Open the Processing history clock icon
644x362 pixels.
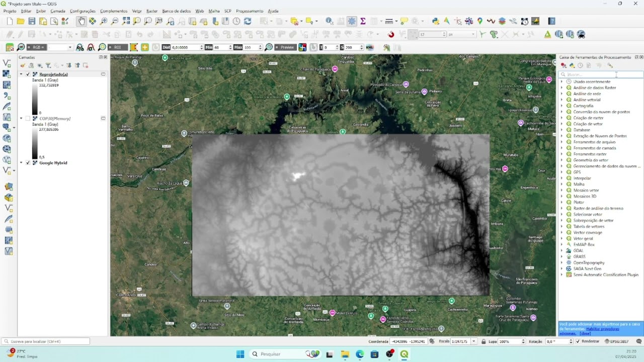click(580, 65)
